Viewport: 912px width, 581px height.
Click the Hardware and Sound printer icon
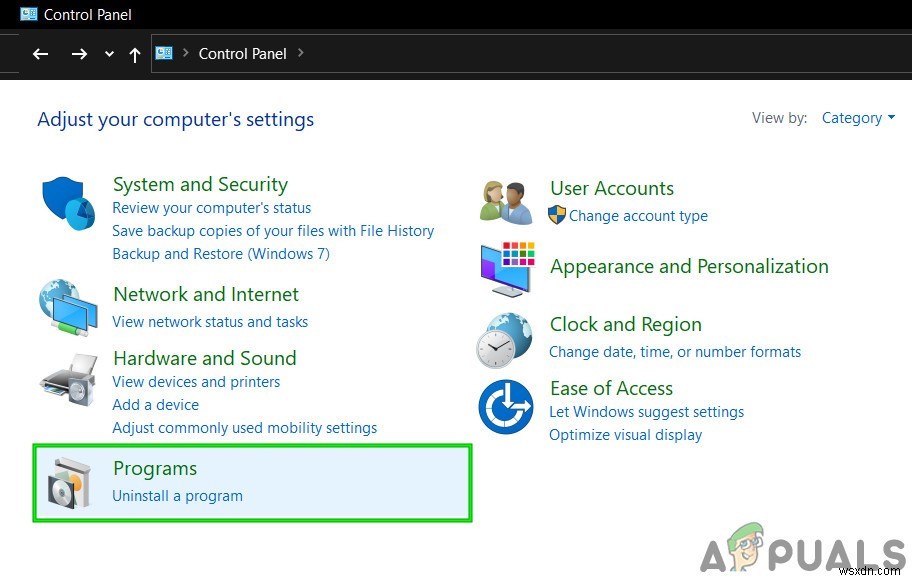click(66, 380)
